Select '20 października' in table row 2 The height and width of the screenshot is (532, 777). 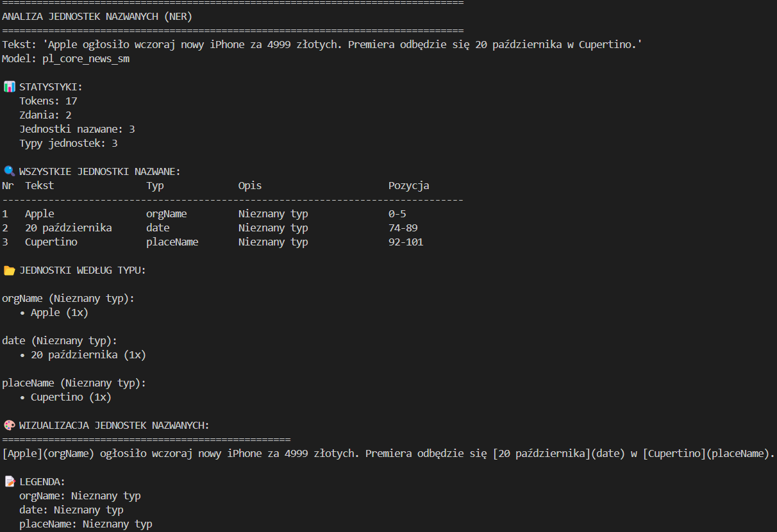click(x=69, y=228)
